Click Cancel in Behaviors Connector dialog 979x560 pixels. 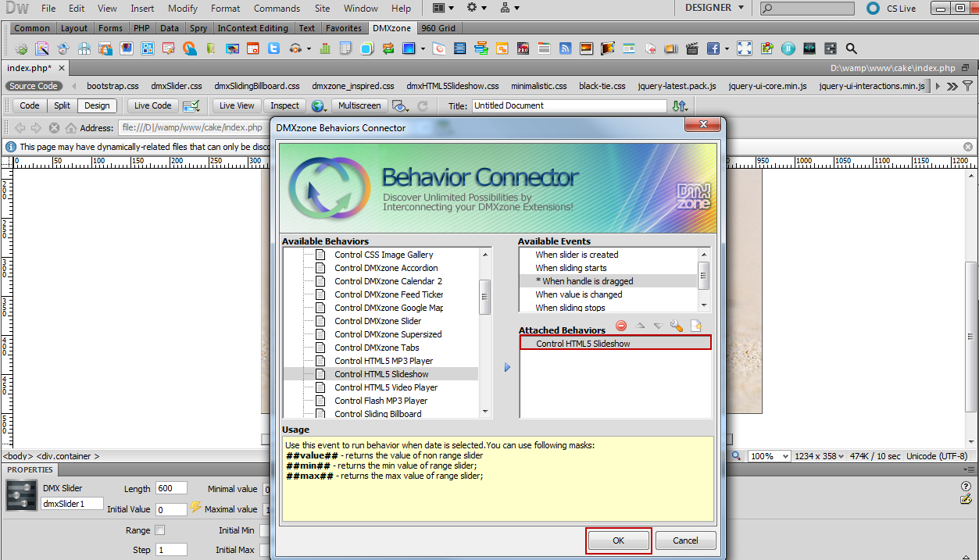[x=685, y=540]
